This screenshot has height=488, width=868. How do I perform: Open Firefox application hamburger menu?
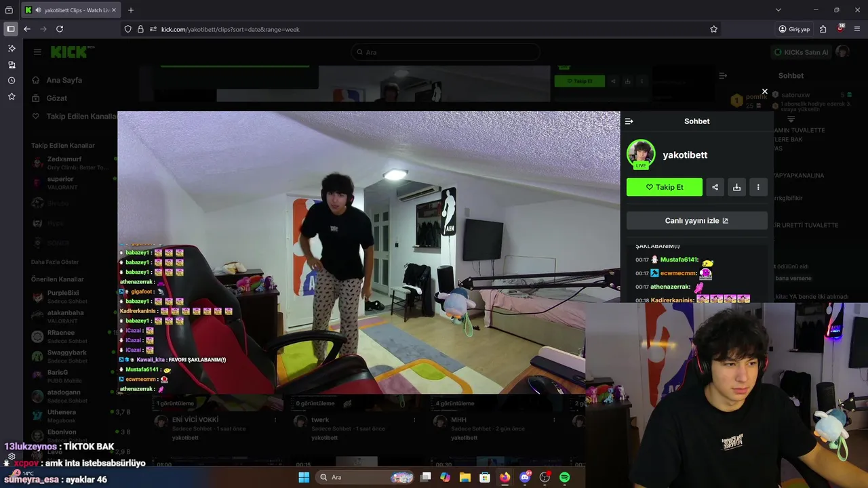click(x=857, y=29)
